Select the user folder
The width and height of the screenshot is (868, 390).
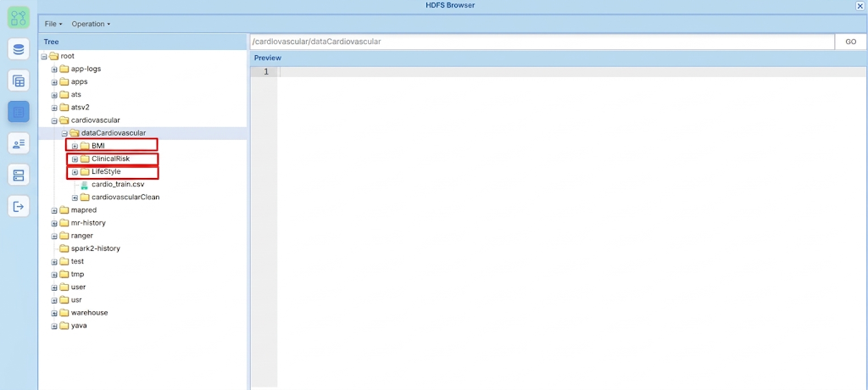78,287
